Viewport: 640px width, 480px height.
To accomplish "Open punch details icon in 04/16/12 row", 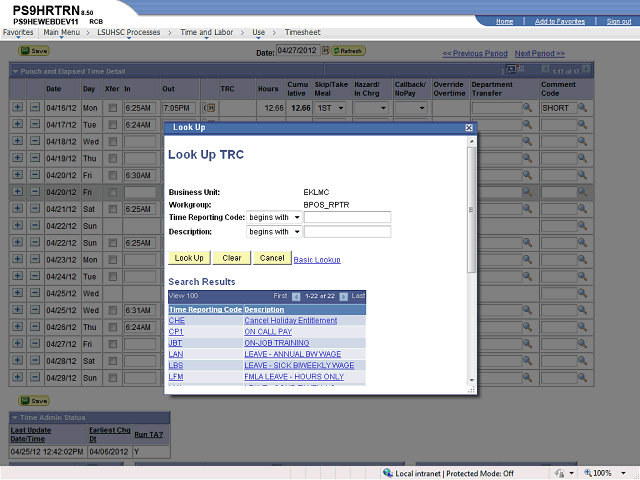I will click(x=209, y=108).
